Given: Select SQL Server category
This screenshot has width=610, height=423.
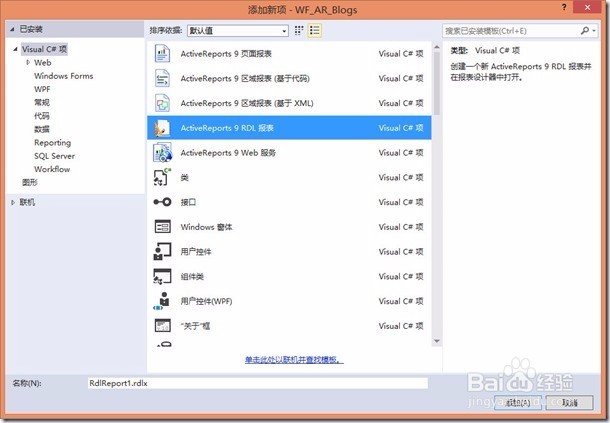Looking at the screenshot, I should 54,156.
